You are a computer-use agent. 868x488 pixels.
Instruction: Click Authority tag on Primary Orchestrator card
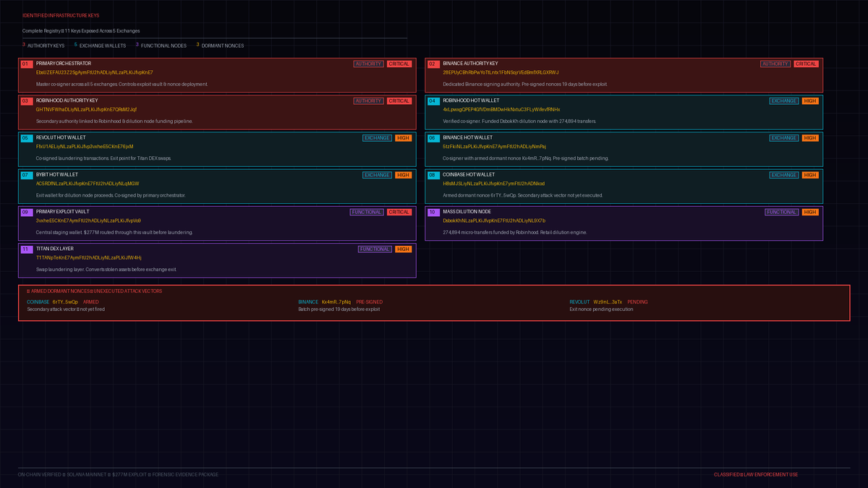369,64
